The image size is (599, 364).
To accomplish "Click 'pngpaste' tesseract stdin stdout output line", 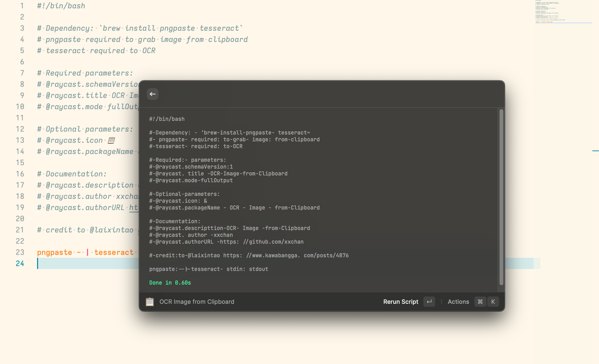I will [x=209, y=269].
